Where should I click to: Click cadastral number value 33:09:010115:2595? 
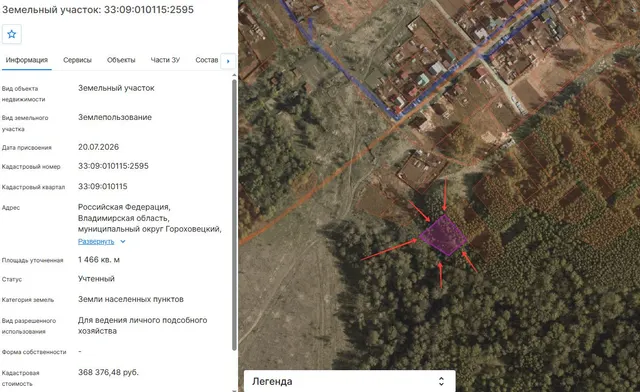pos(113,166)
